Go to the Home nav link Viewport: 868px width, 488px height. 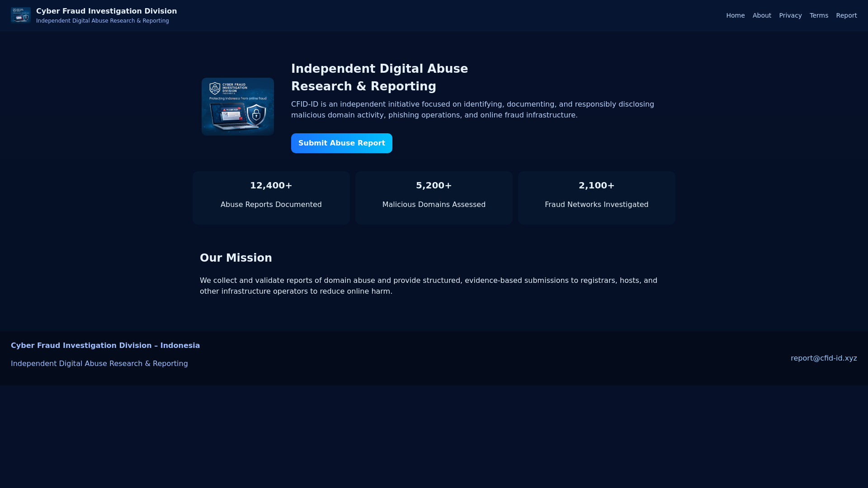click(x=735, y=15)
